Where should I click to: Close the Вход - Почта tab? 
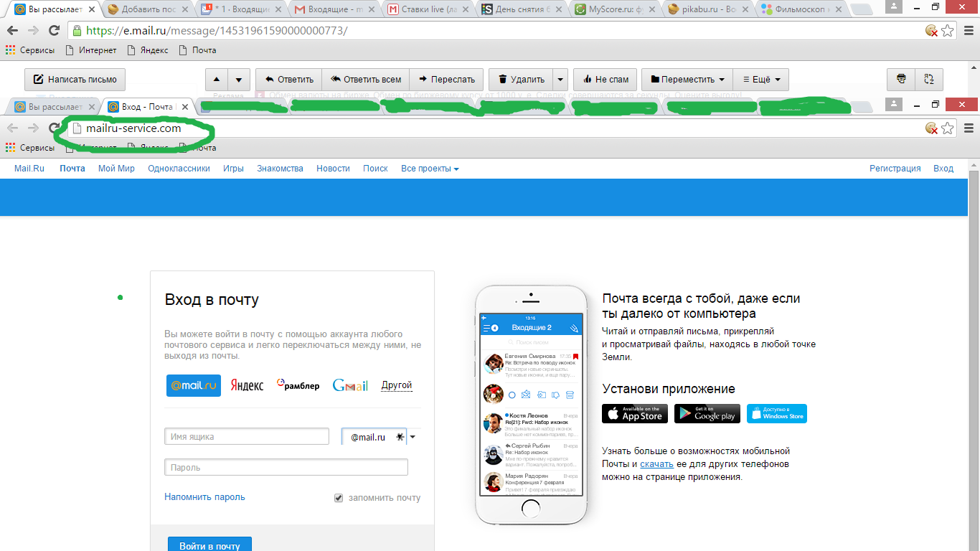click(184, 107)
